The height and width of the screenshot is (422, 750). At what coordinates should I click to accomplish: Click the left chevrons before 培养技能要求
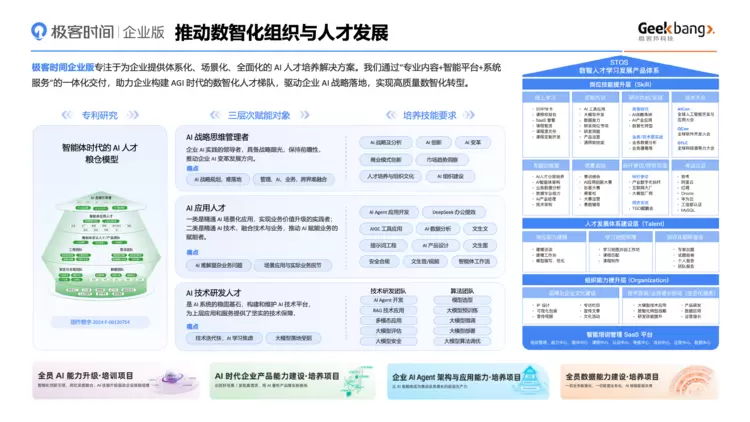tap(390, 115)
